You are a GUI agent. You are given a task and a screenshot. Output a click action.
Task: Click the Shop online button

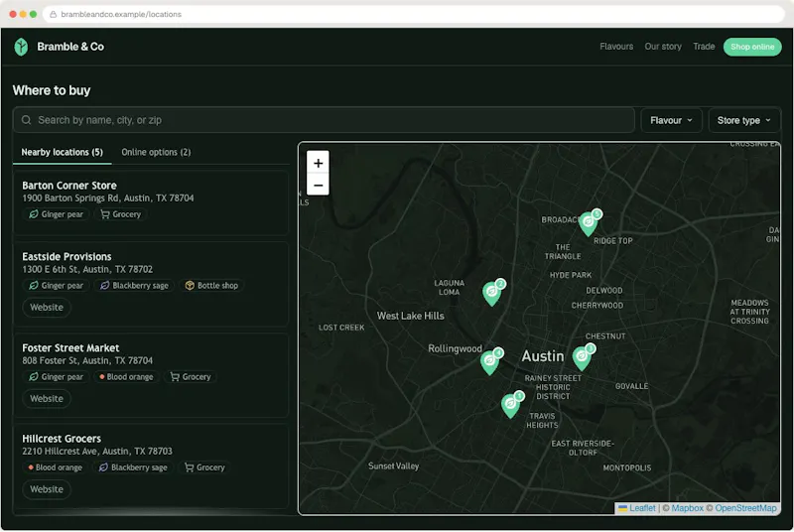752,47
